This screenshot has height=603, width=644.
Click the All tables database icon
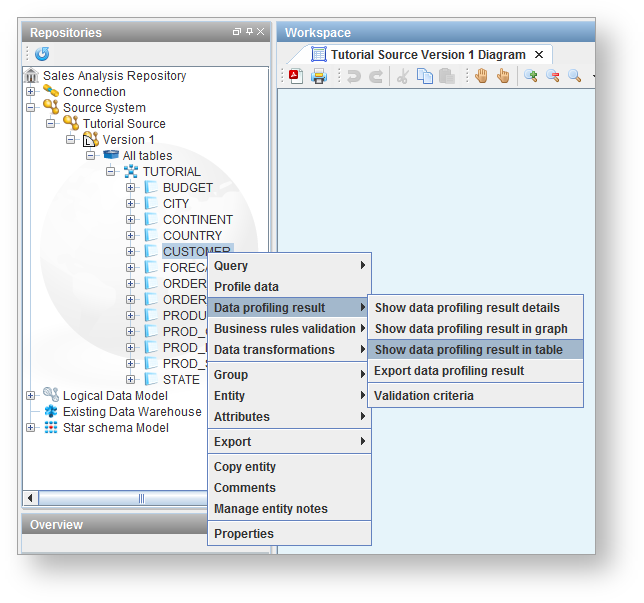(x=111, y=155)
